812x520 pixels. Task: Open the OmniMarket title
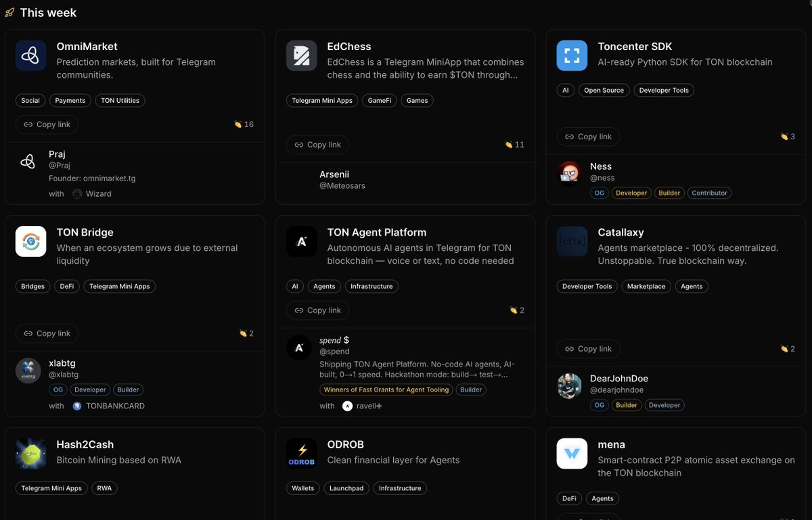coord(87,47)
